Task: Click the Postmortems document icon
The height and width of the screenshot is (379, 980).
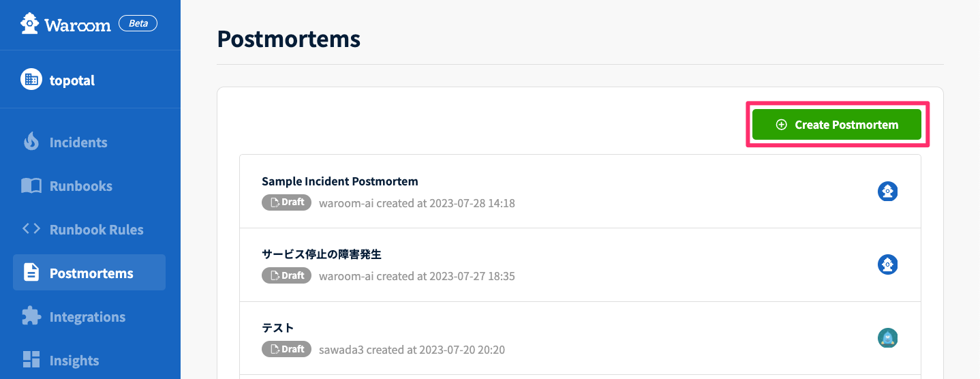Action: click(31, 273)
